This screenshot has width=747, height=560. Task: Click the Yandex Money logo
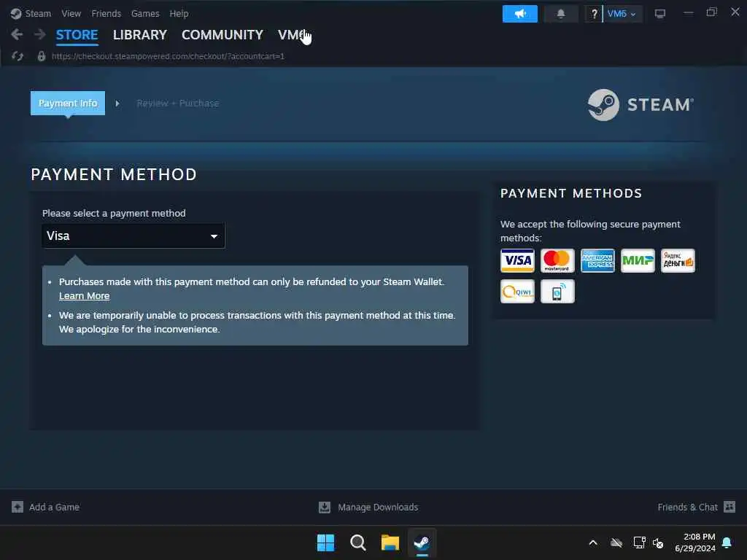[678, 260]
